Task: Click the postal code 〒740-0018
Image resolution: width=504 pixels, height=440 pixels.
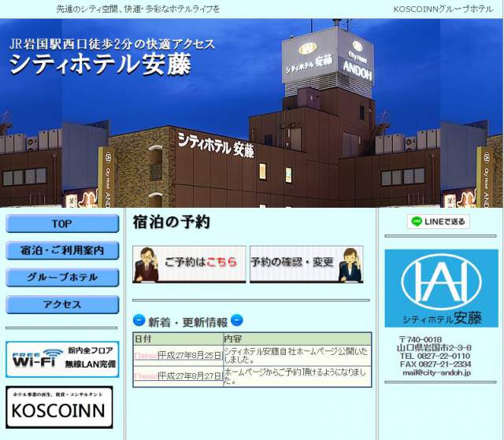Action: coord(421,339)
